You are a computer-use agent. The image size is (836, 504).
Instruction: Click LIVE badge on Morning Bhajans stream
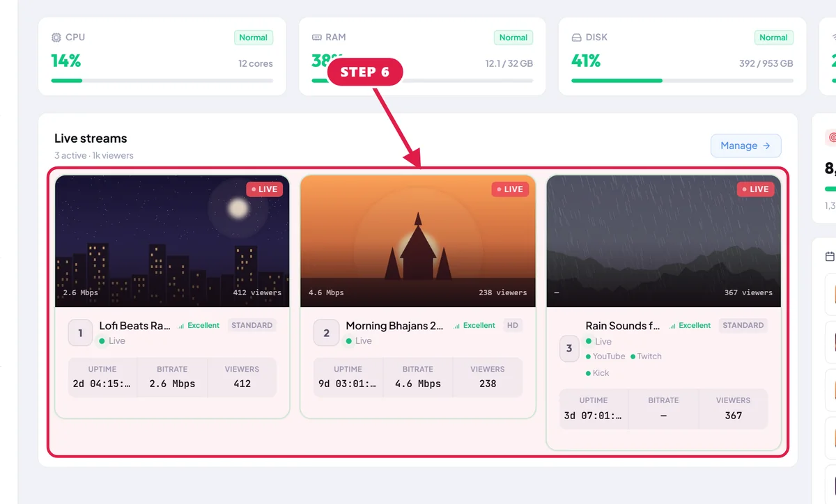coord(510,189)
